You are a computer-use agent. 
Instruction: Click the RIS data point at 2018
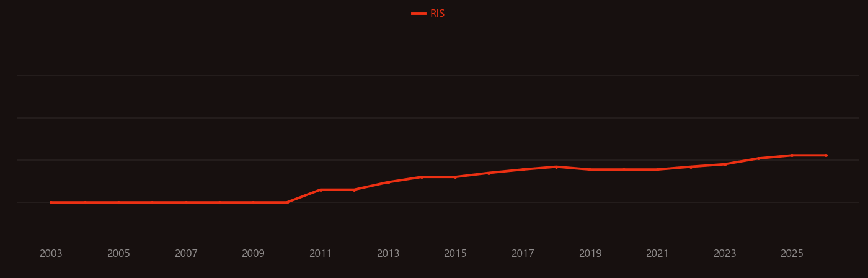pyautogui.click(x=556, y=167)
